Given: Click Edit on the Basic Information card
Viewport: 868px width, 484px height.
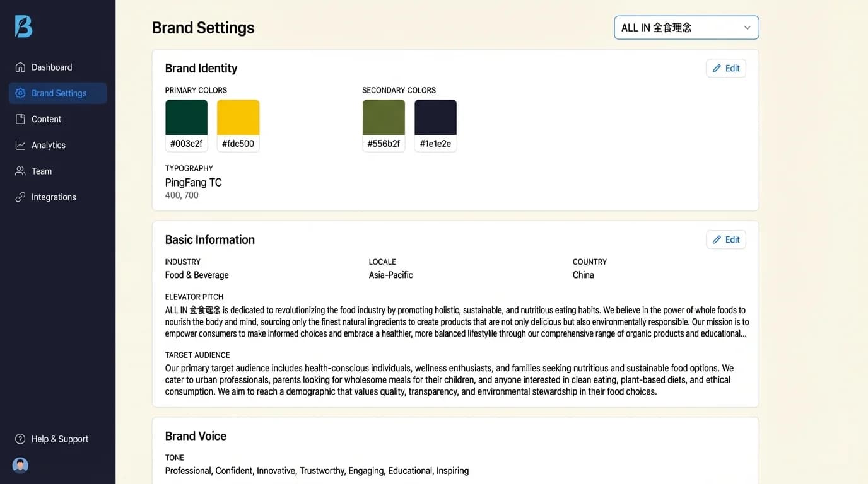Looking at the screenshot, I should [726, 239].
